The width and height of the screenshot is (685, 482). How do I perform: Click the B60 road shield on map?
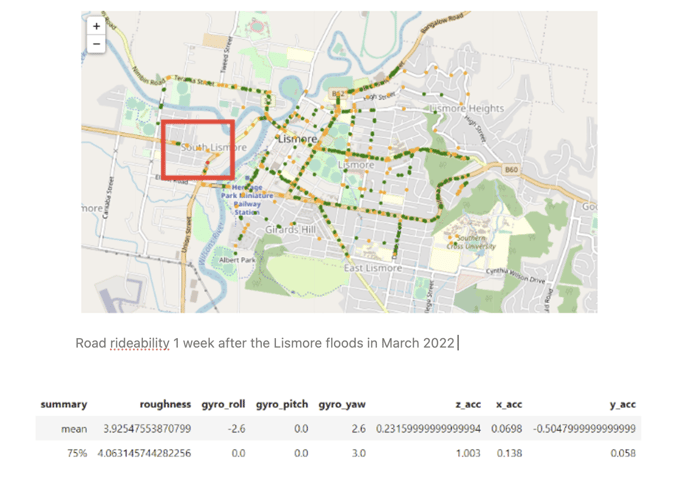click(511, 170)
